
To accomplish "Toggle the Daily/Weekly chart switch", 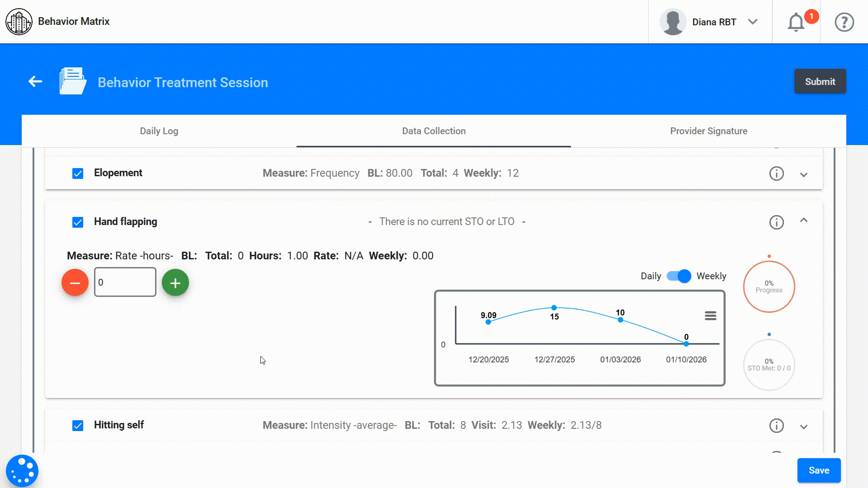I will (679, 276).
